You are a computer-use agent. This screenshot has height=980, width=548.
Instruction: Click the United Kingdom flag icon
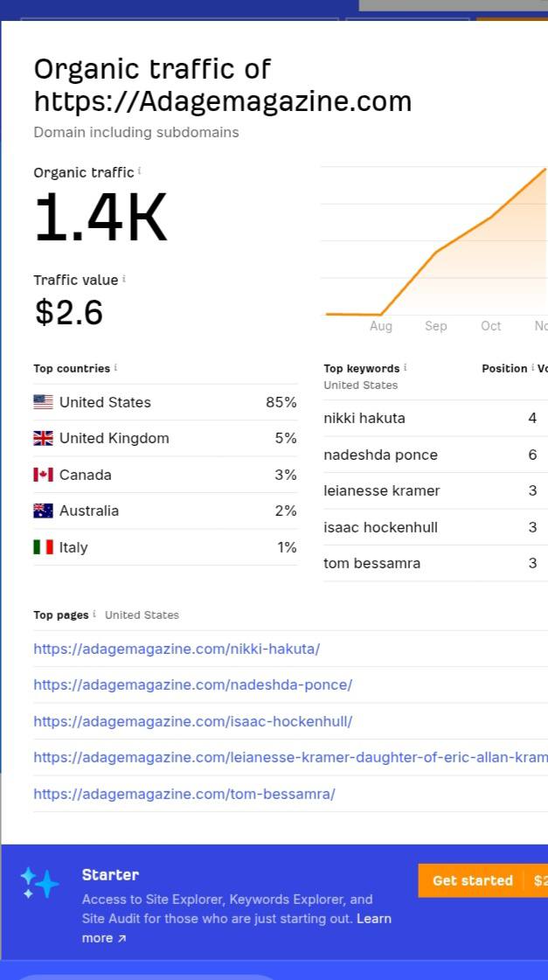pyautogui.click(x=43, y=438)
